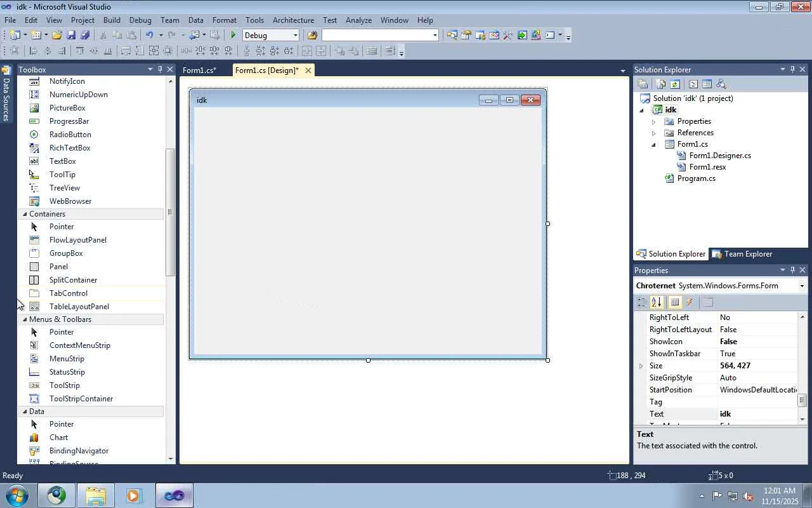Image resolution: width=812 pixels, height=508 pixels.
Task: Open Windows Explorer from the taskbar
Action: (x=96, y=495)
